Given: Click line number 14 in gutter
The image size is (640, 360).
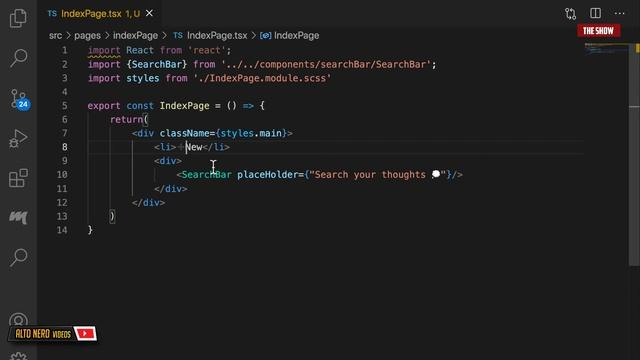Looking at the screenshot, I should [62, 230].
